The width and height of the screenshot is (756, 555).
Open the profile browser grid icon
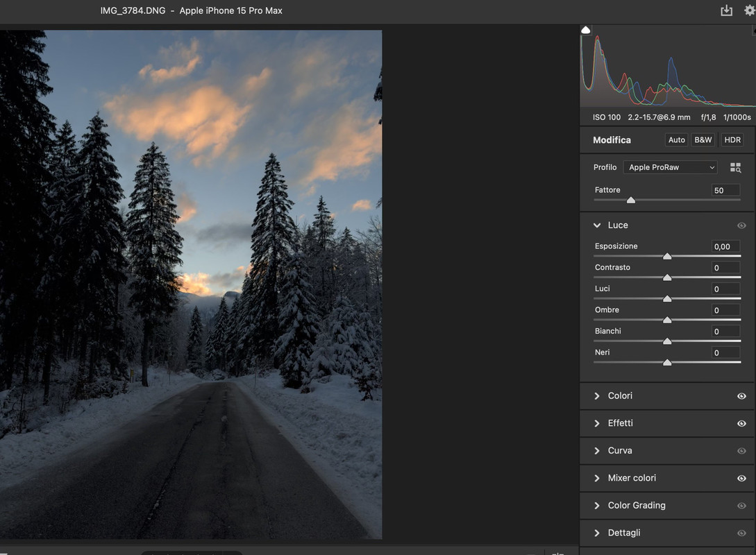point(735,167)
